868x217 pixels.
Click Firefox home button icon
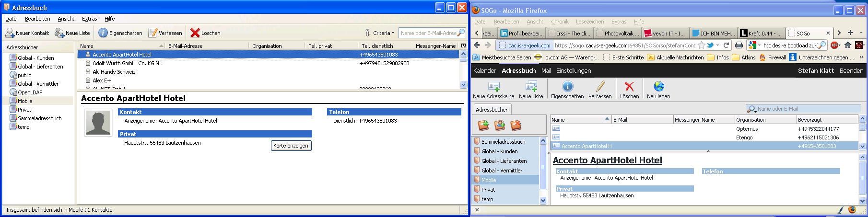point(847,45)
